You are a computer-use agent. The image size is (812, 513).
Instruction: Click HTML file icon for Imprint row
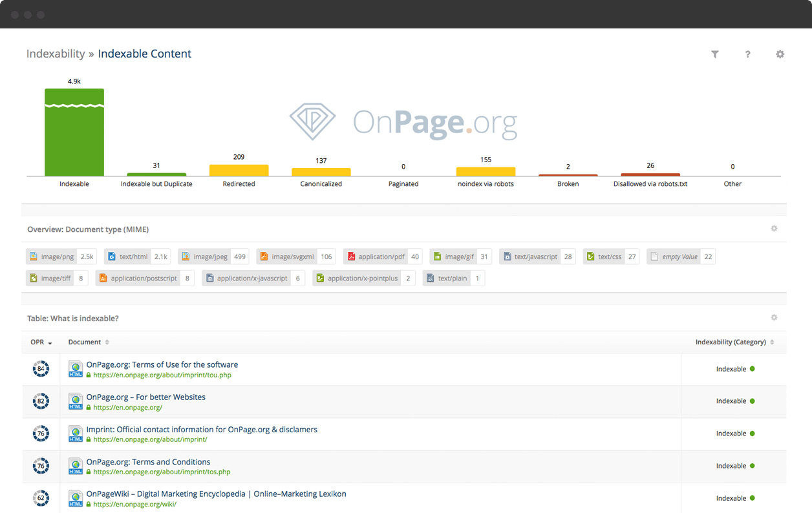(76, 434)
